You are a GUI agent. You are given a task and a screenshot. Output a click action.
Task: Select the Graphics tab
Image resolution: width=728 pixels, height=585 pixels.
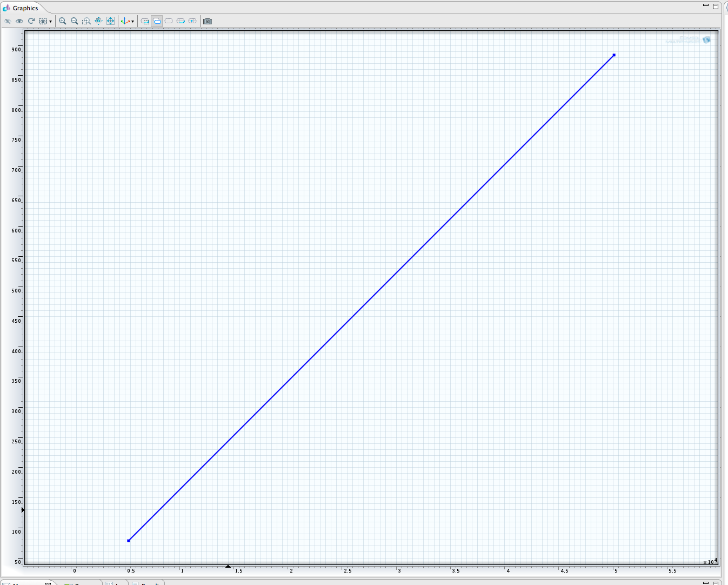coord(25,8)
